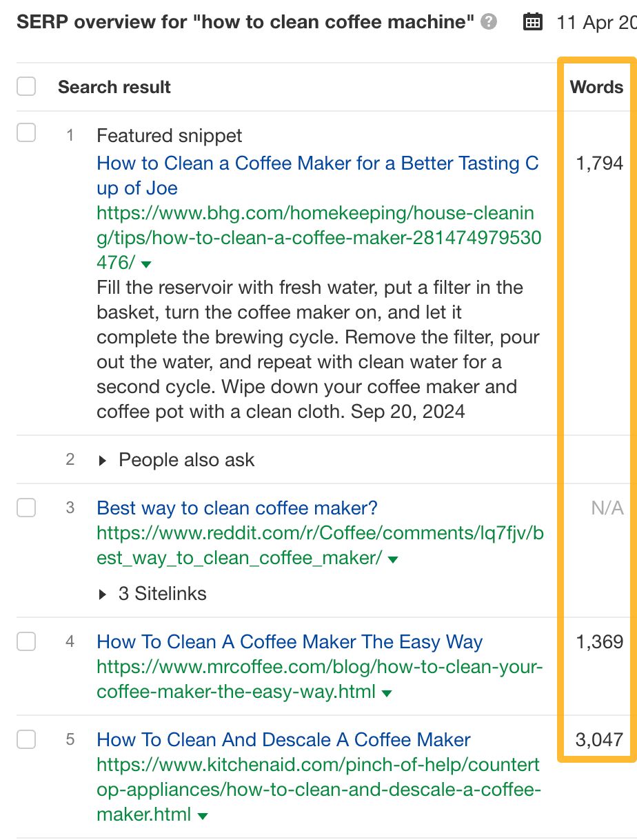Select the checkbox beside the KitchenAid result

26,739
